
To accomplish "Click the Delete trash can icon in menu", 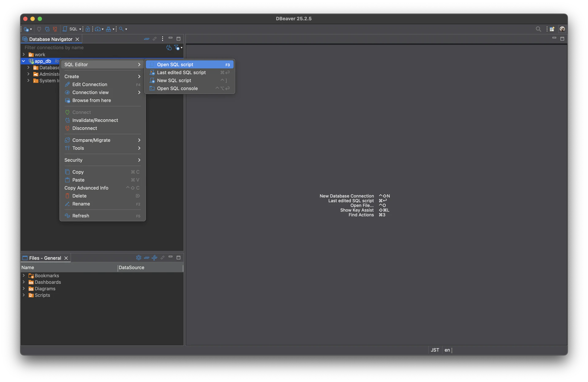I will 67,196.
